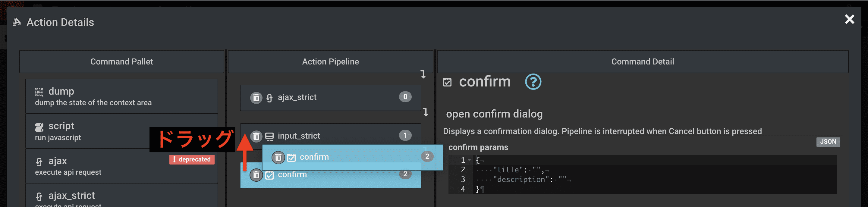Delete input_strict step with trash icon
Viewport: 868px width, 207px height.
point(256,136)
